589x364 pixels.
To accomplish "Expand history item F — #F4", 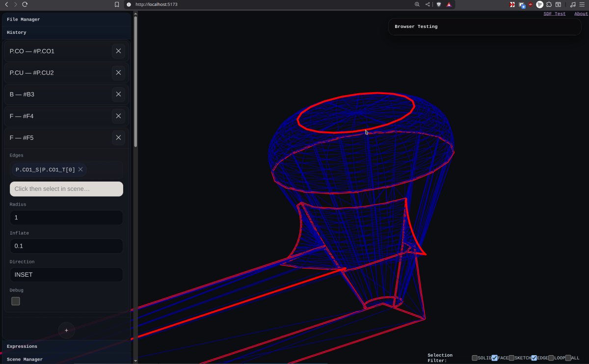I will tap(58, 116).
